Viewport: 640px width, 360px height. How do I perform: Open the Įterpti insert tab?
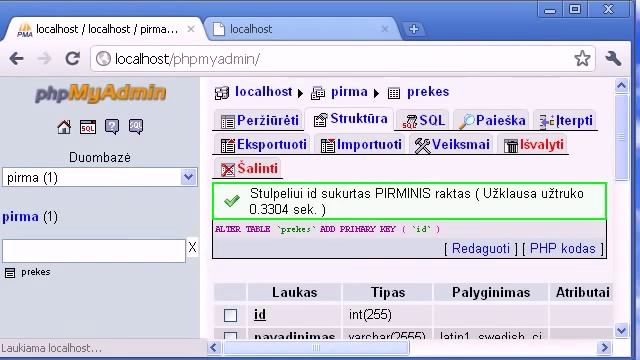point(565,120)
